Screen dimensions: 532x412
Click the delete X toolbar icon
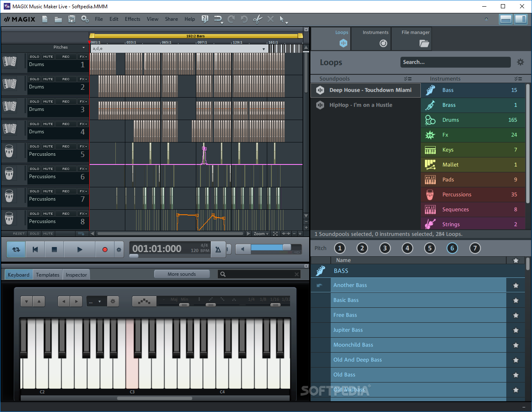pos(271,19)
